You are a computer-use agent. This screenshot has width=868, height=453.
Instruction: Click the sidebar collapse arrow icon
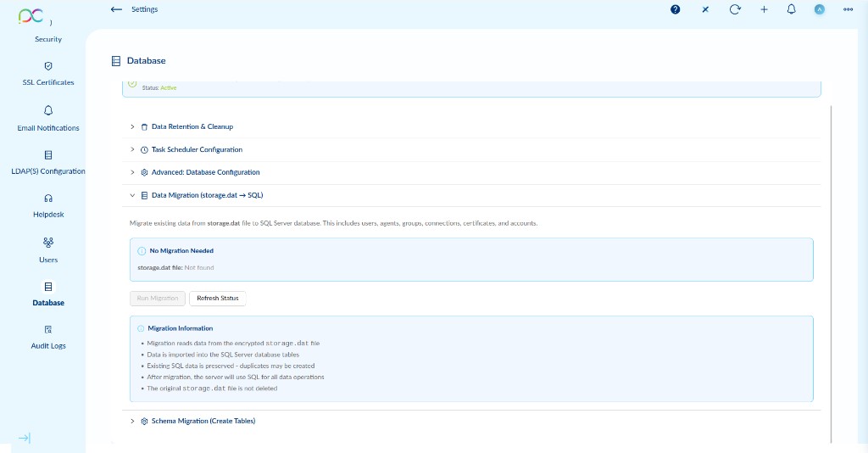pos(25,438)
